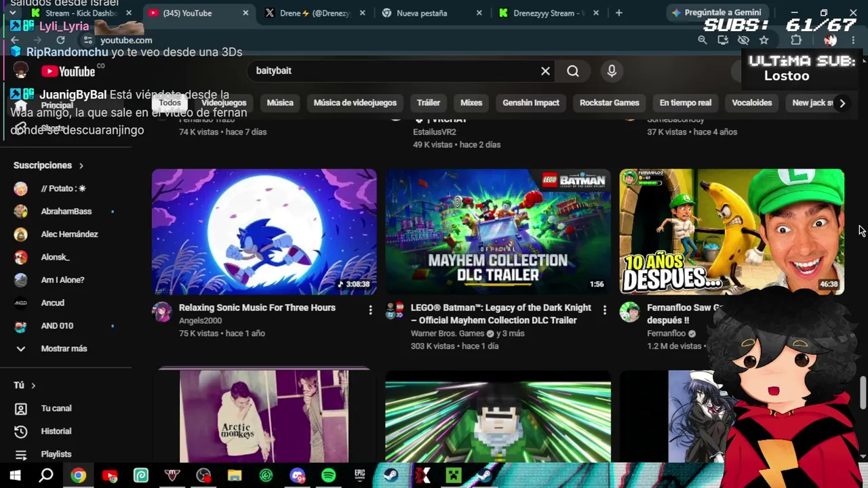Go back with the browser back arrow
This screenshot has height=488, width=868.
[x=15, y=40]
